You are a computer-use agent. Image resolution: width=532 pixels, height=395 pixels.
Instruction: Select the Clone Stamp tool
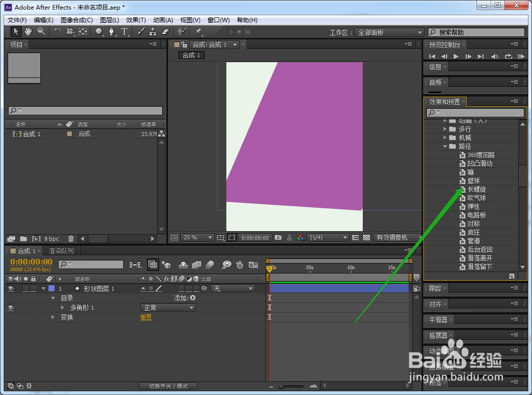pos(153,32)
